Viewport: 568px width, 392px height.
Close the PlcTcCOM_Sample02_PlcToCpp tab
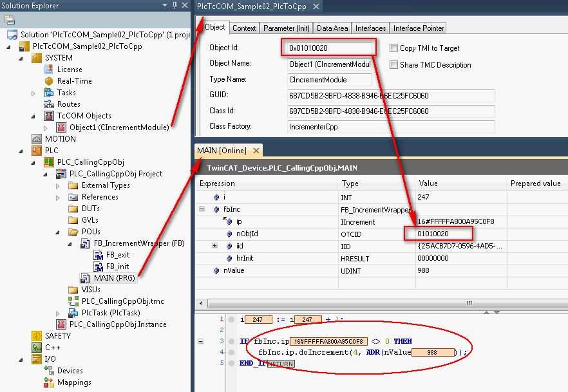tap(316, 6)
